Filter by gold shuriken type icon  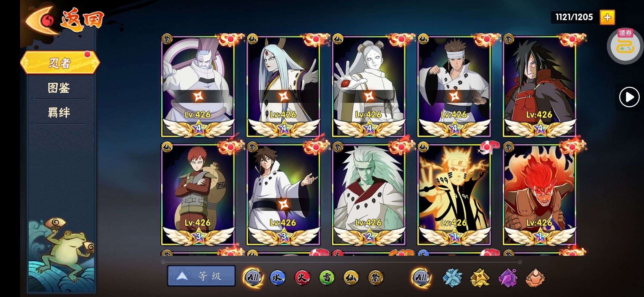[480, 278]
